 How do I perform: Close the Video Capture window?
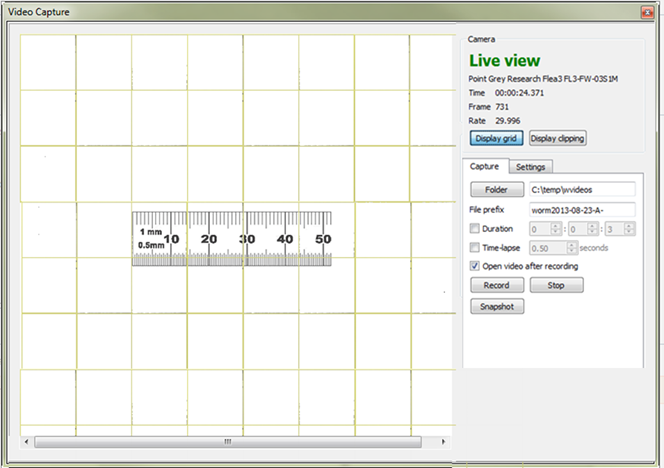(x=647, y=12)
